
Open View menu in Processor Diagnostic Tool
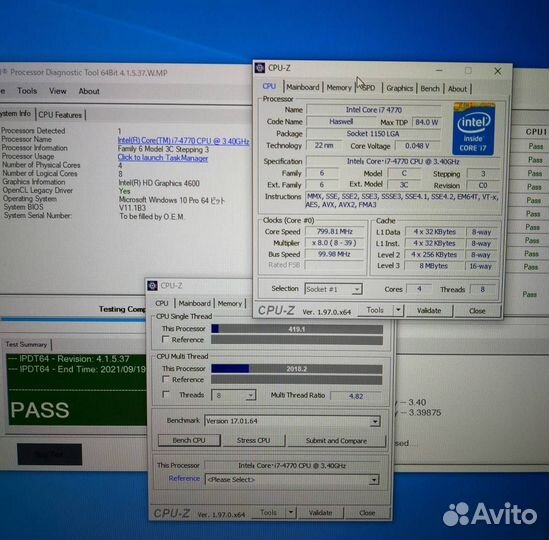[57, 91]
